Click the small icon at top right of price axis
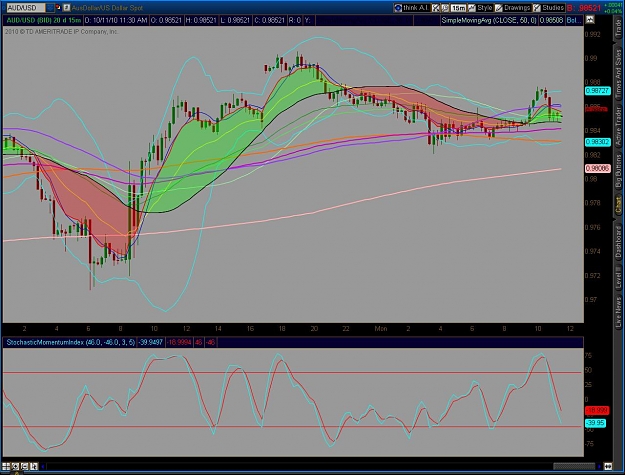625x475 pixels. [590, 20]
